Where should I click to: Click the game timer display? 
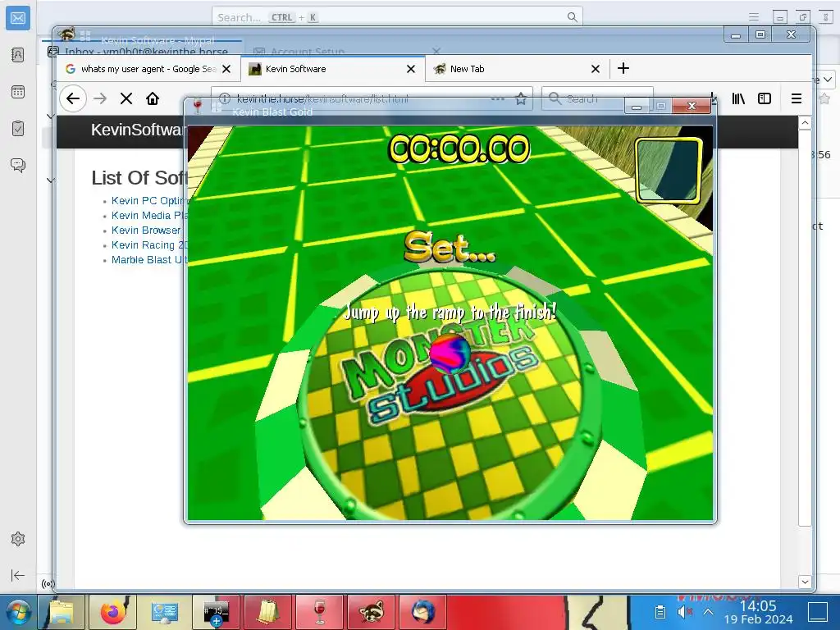pos(459,148)
